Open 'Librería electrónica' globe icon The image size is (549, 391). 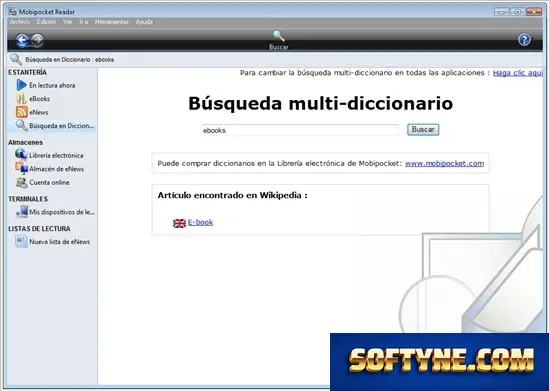point(21,155)
